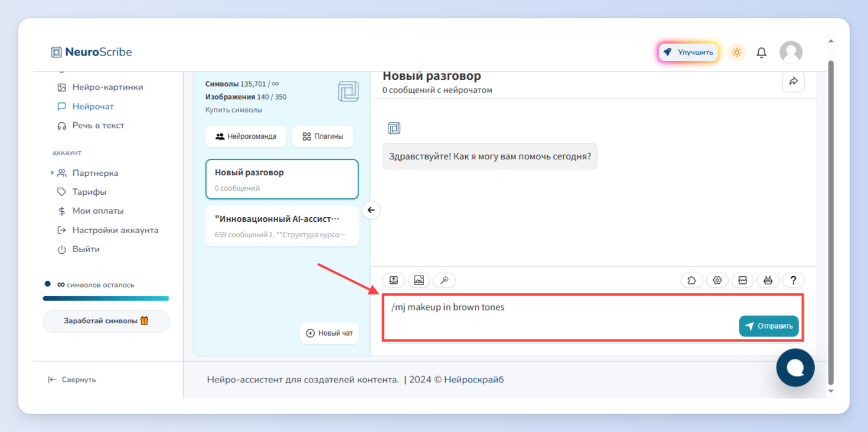Click the assistant logo icon above greeting
This screenshot has width=868, height=432.
coord(394,128)
